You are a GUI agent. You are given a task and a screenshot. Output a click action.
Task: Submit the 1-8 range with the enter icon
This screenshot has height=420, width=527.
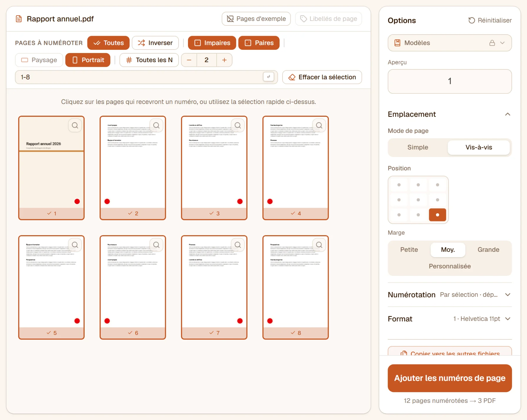pyautogui.click(x=268, y=77)
